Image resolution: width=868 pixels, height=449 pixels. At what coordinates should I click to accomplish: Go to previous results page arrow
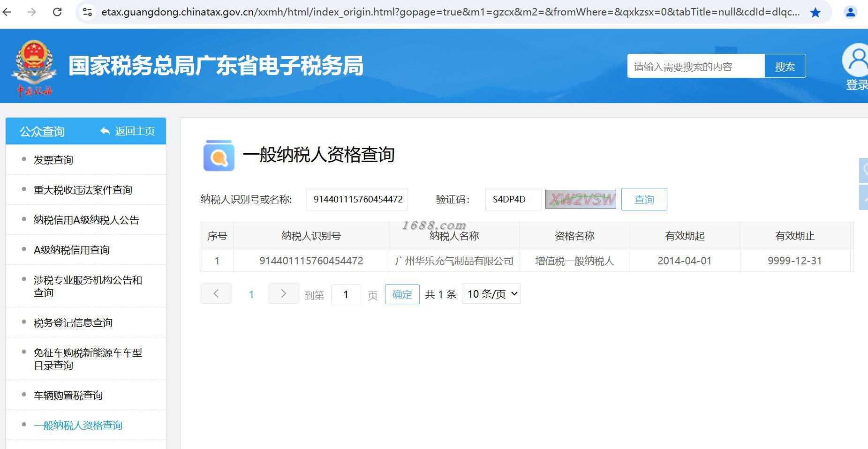click(216, 293)
